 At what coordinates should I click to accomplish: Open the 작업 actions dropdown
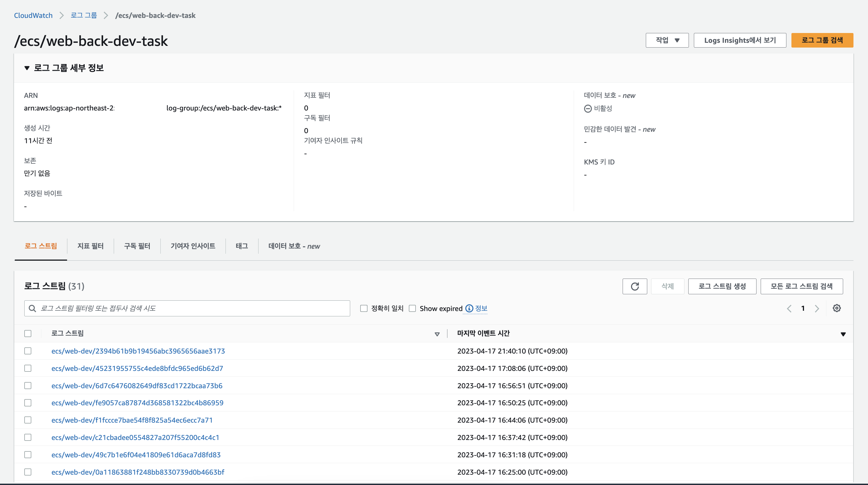(x=667, y=41)
